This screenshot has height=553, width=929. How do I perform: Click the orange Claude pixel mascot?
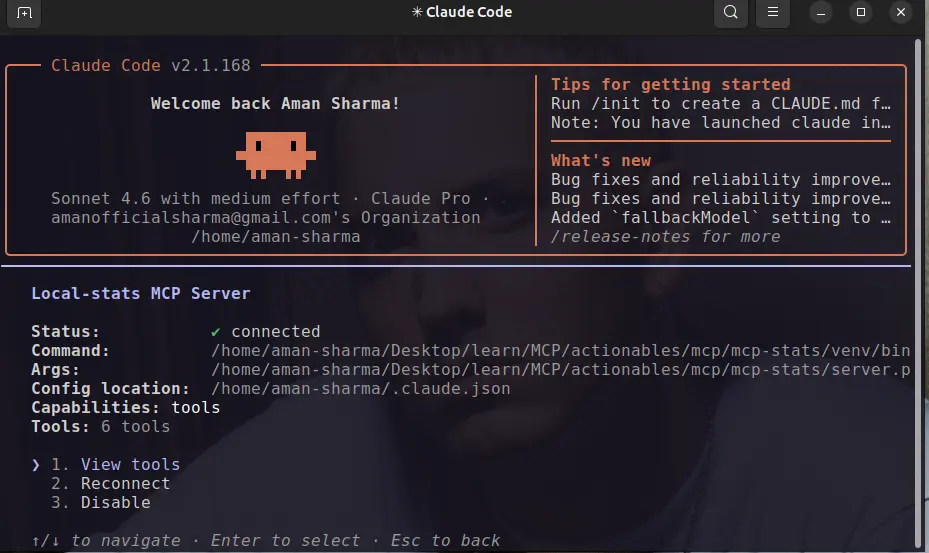point(276,155)
